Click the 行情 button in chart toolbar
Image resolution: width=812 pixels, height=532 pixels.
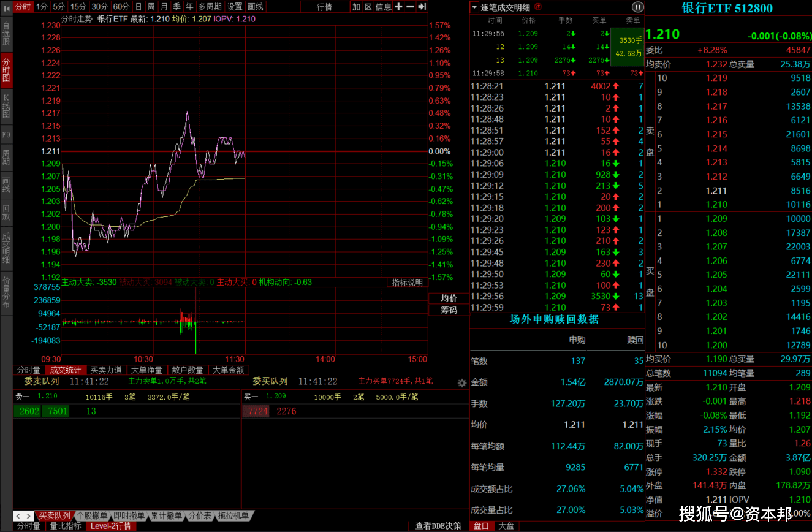pos(325,6)
